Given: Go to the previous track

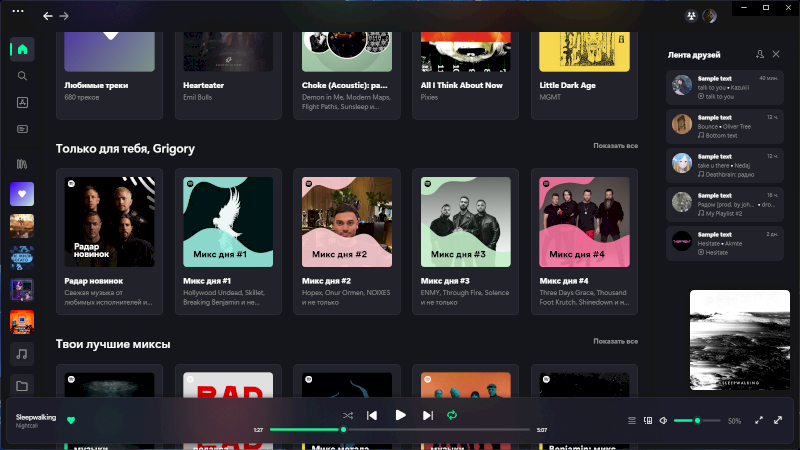Looking at the screenshot, I should click(x=372, y=415).
